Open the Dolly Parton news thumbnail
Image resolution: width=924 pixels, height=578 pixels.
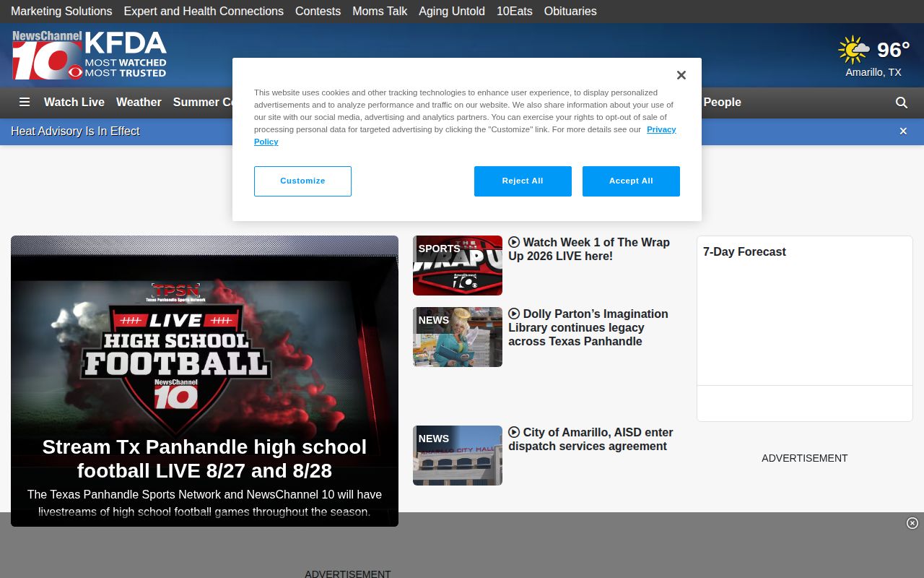[x=458, y=337]
